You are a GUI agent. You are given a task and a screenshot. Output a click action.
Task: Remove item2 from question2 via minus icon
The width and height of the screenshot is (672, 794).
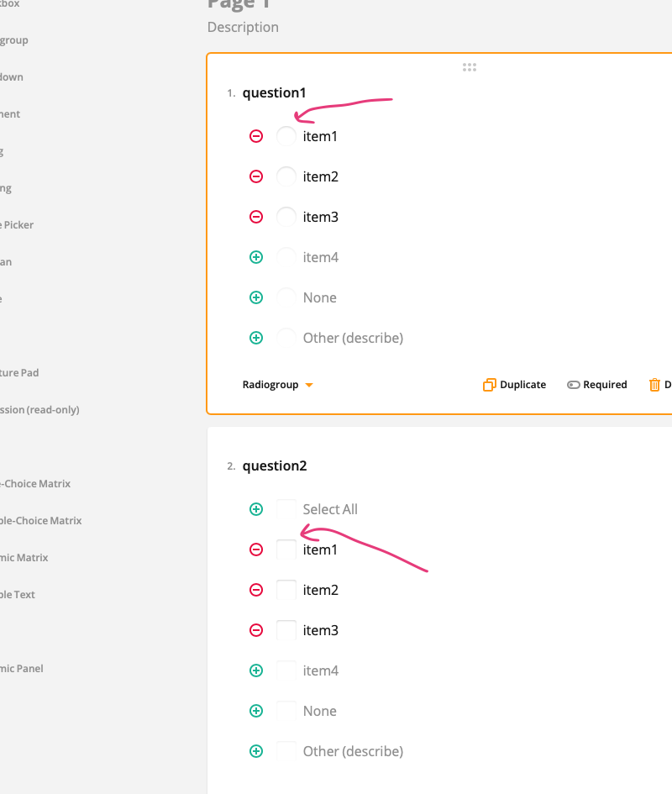tap(256, 589)
